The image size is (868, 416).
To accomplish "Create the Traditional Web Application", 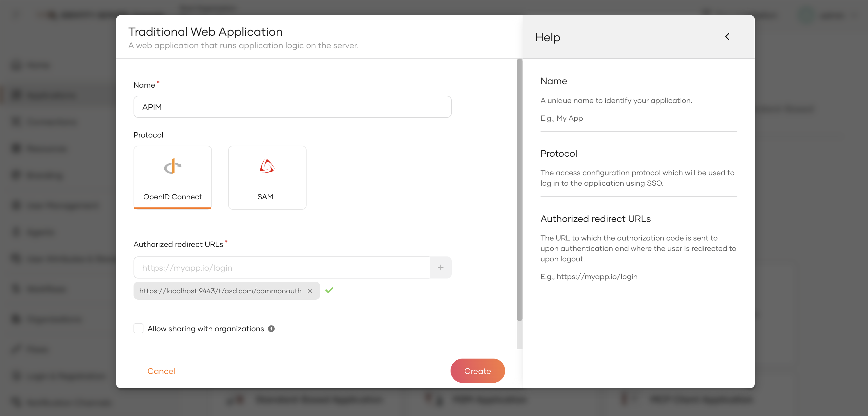I will pyautogui.click(x=478, y=371).
